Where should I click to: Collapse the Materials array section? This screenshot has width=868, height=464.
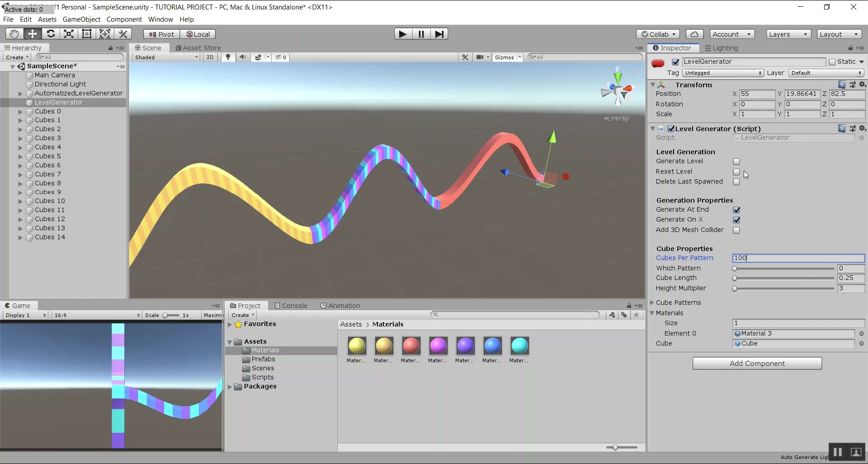(x=652, y=312)
